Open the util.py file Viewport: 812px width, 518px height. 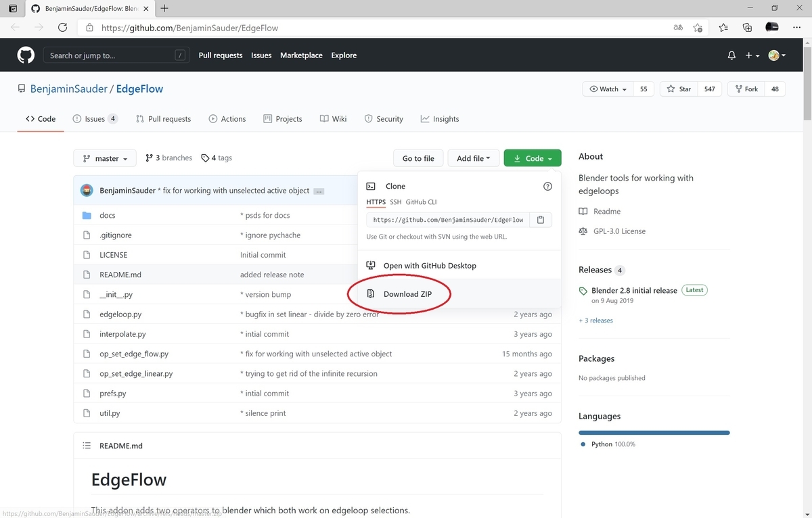[110, 413]
